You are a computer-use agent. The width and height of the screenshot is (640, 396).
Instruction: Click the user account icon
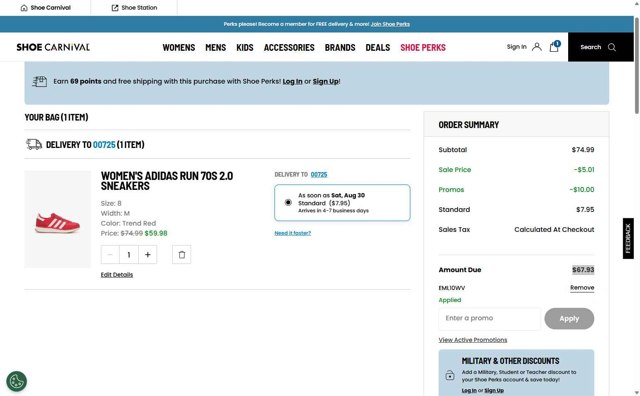coord(537,47)
